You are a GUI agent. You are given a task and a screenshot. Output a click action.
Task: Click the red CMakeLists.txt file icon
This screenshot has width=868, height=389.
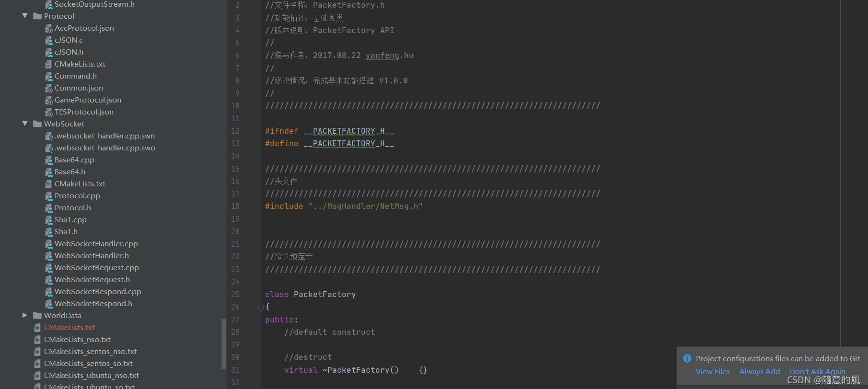(x=37, y=328)
